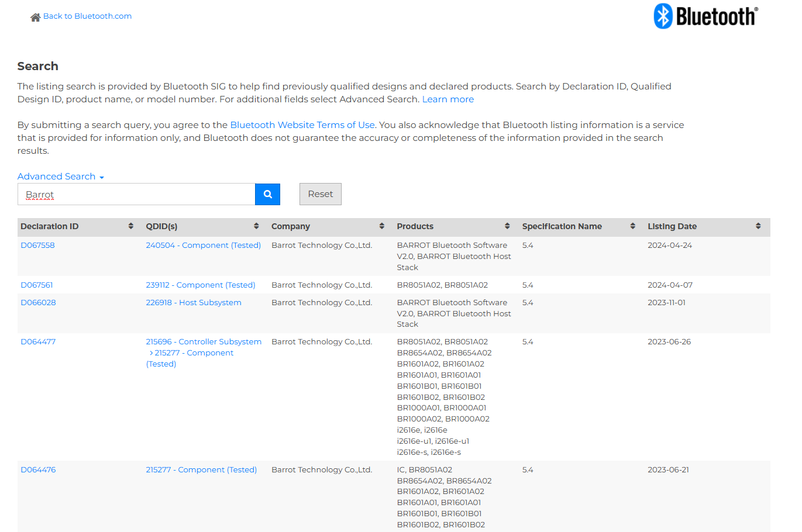Viewport: 802px width, 532px height.
Task: Click listing date 2023-06-21
Action: pyautogui.click(x=668, y=470)
